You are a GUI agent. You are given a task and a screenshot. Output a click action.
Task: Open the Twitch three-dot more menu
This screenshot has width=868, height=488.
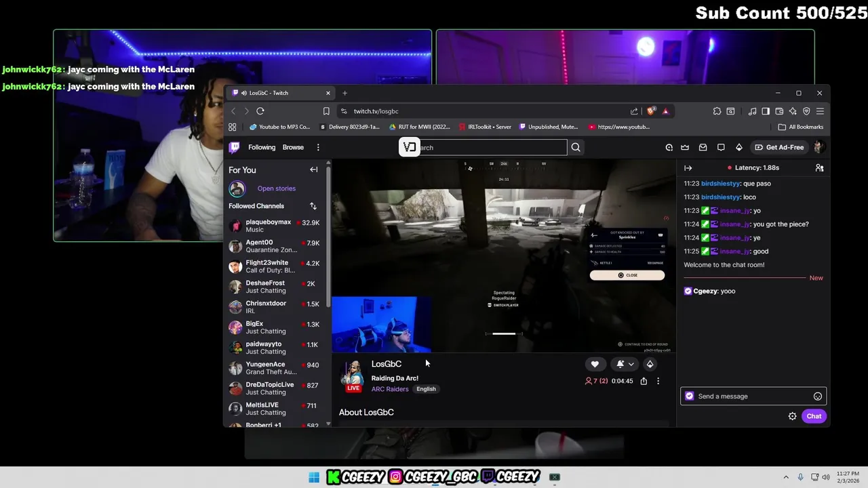(x=318, y=147)
